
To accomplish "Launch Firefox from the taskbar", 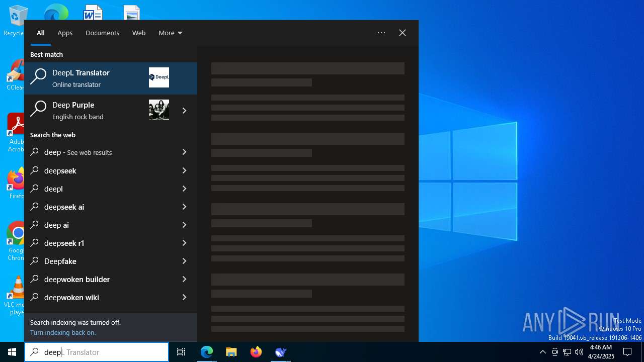I will pyautogui.click(x=256, y=352).
